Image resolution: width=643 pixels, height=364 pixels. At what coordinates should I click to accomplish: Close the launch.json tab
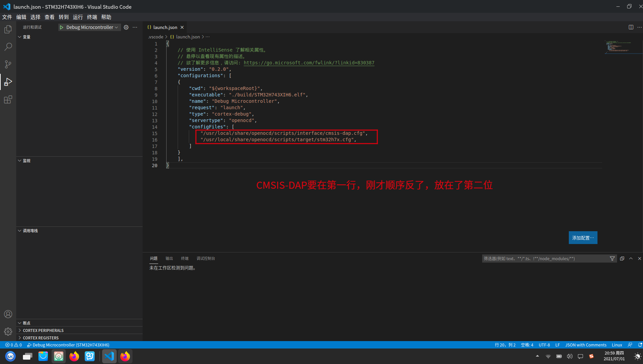(182, 27)
